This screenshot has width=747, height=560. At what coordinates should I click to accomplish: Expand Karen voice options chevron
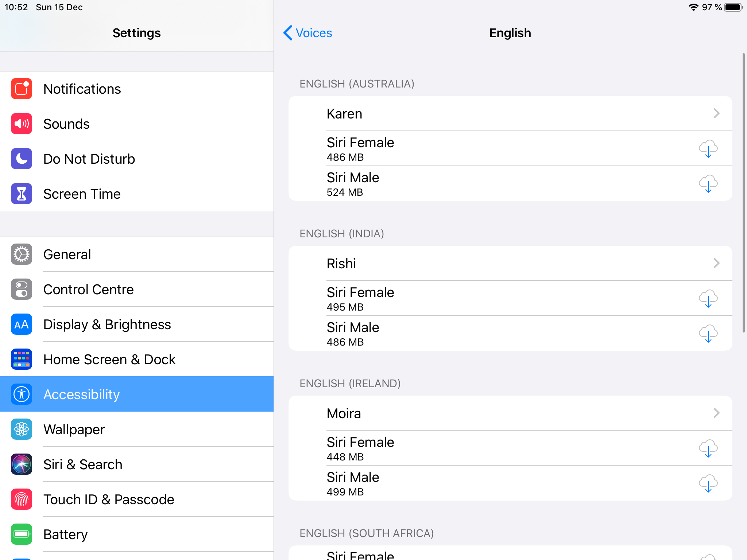716,113
